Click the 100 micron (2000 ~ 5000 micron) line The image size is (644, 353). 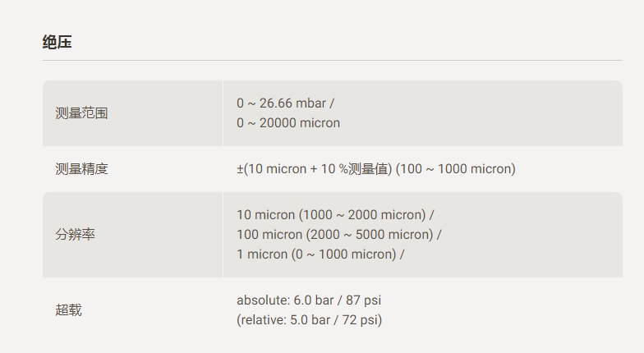pos(335,235)
